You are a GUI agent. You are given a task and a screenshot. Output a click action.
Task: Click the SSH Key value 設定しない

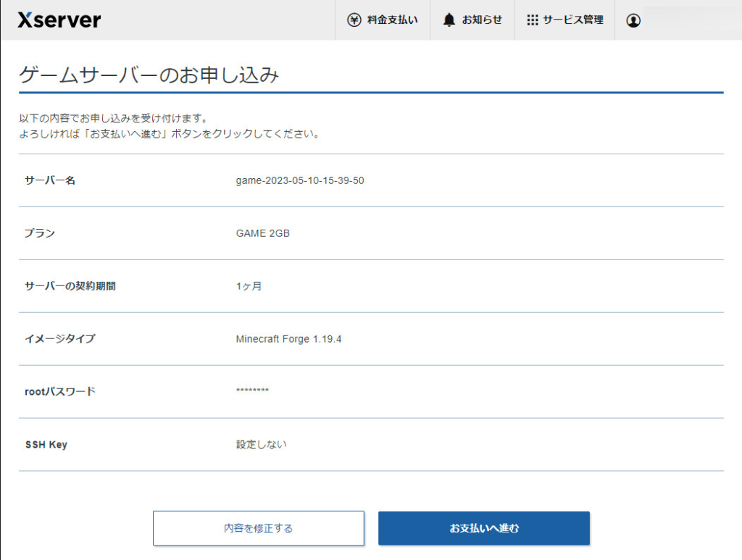click(262, 444)
